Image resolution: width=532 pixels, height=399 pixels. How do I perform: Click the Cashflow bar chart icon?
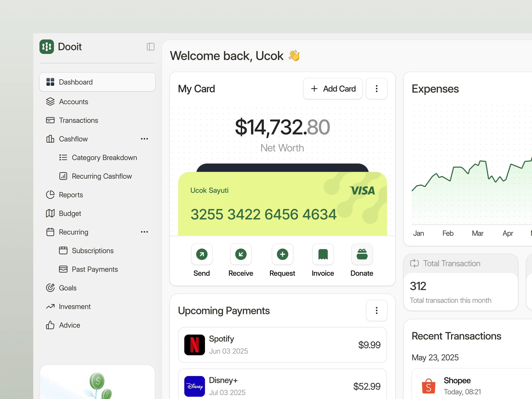(x=50, y=139)
